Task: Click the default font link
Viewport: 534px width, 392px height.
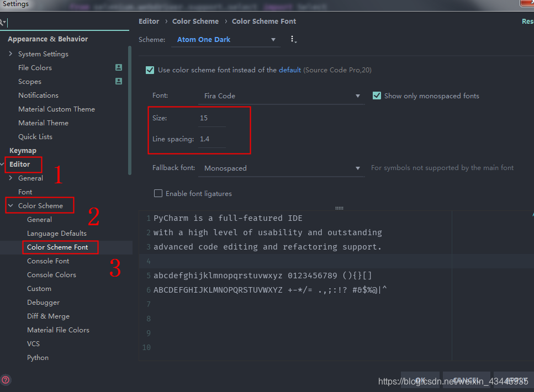Action: point(290,70)
